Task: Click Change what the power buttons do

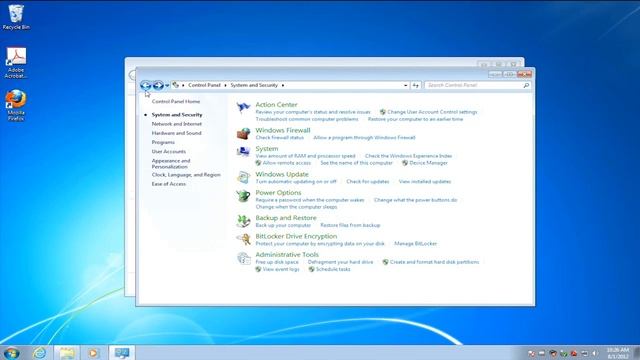Action: 416,200
